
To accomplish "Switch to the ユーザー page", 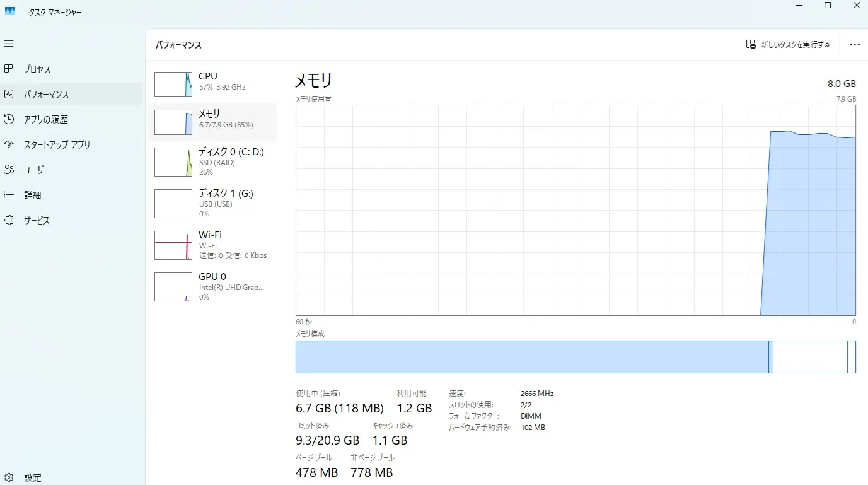I will click(x=37, y=170).
